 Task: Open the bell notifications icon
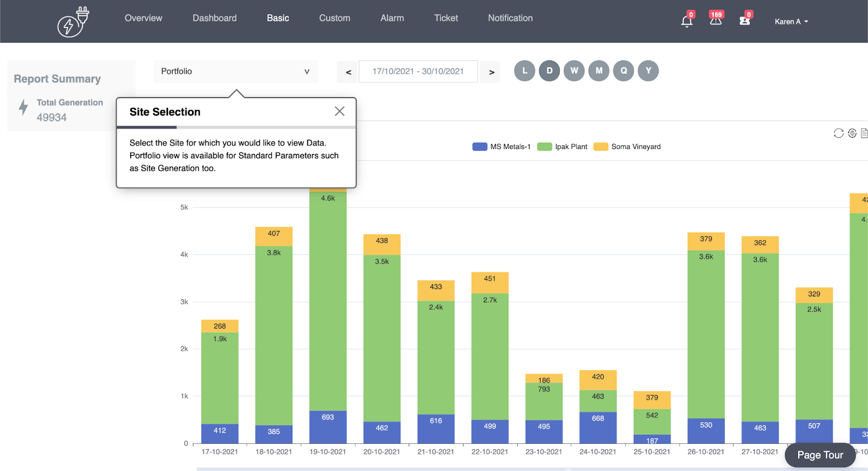pyautogui.click(x=686, y=21)
